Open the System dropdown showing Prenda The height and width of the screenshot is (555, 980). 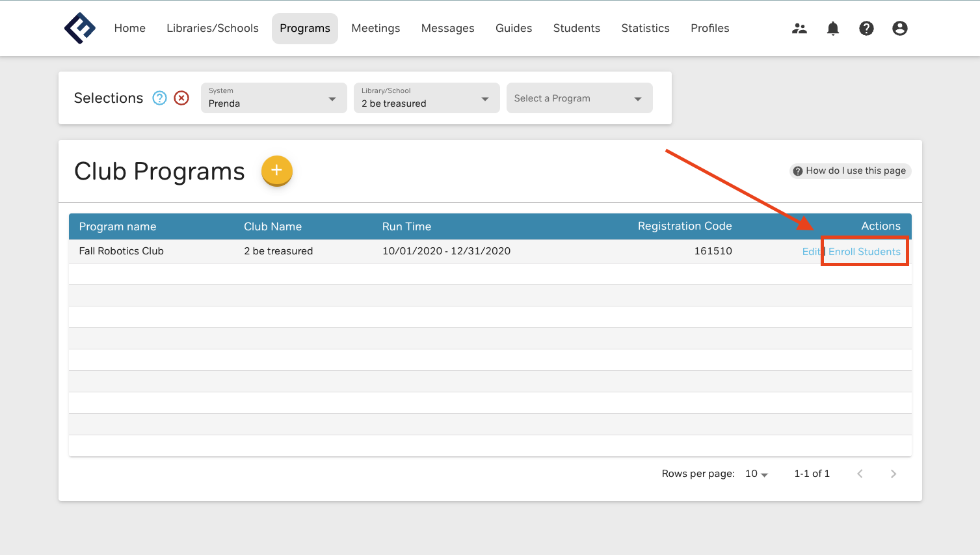pyautogui.click(x=274, y=98)
